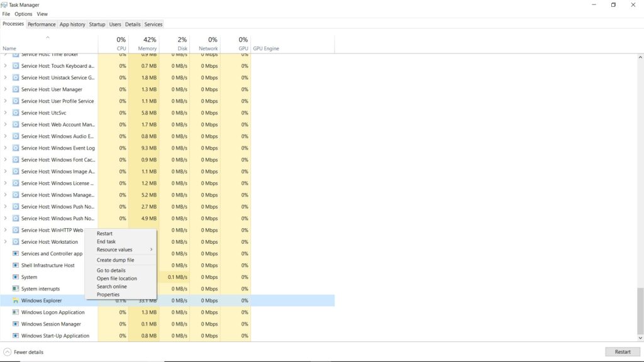644x362 pixels.
Task: Click the Service Host: WinHTTP Web icon
Action: [16, 230]
